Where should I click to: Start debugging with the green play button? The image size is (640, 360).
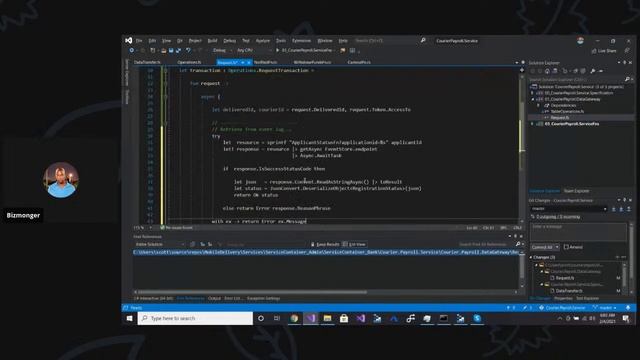point(278,50)
